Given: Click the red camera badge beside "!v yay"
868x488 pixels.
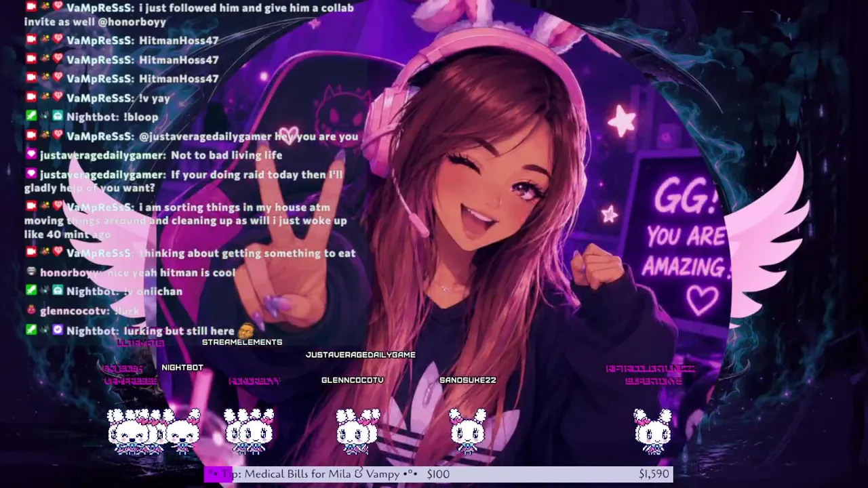Looking at the screenshot, I should click(31, 97).
